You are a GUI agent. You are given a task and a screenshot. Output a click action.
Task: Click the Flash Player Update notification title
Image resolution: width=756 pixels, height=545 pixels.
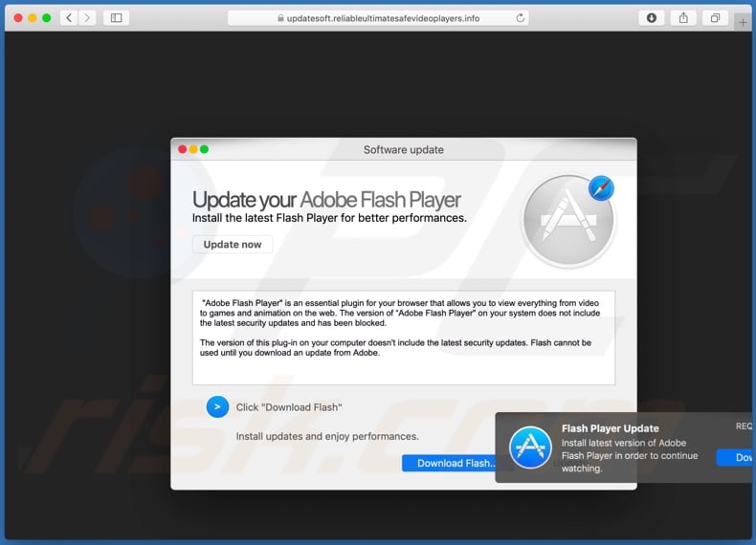[610, 428]
